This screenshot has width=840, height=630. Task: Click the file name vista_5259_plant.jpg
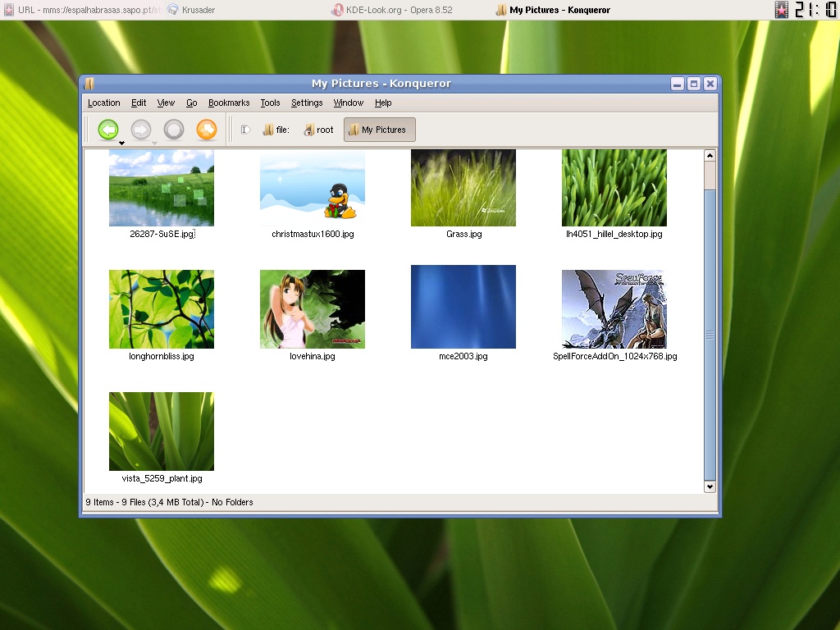[x=162, y=478]
